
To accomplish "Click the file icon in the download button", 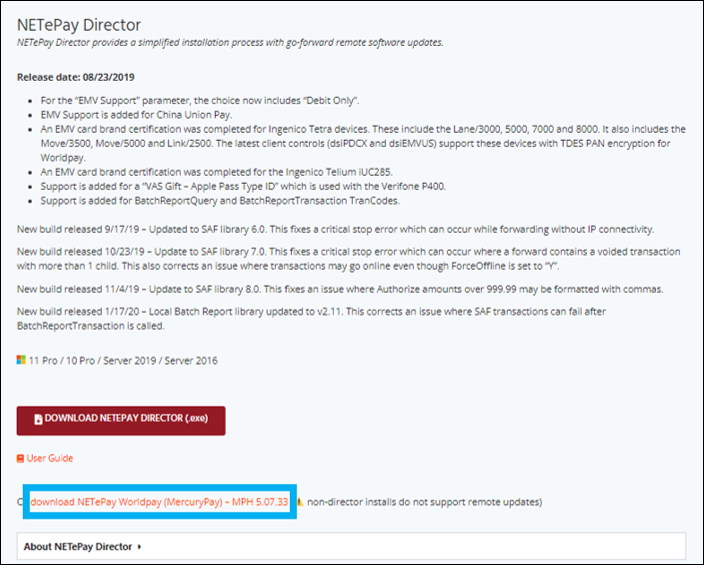I will [38, 420].
